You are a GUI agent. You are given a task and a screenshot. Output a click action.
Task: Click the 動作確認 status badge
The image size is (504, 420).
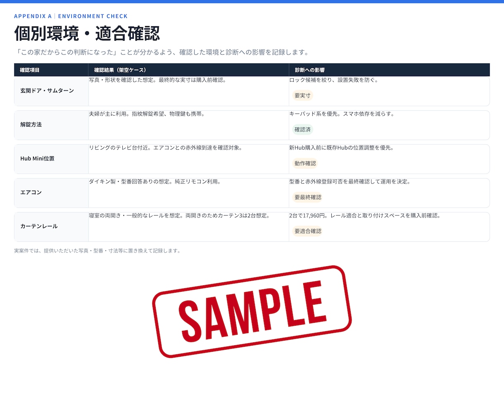coord(305,163)
